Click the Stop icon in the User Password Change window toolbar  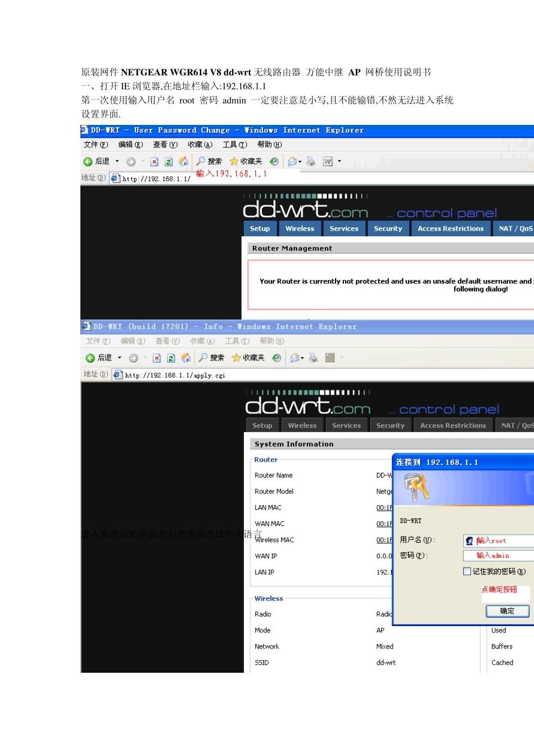155,161
